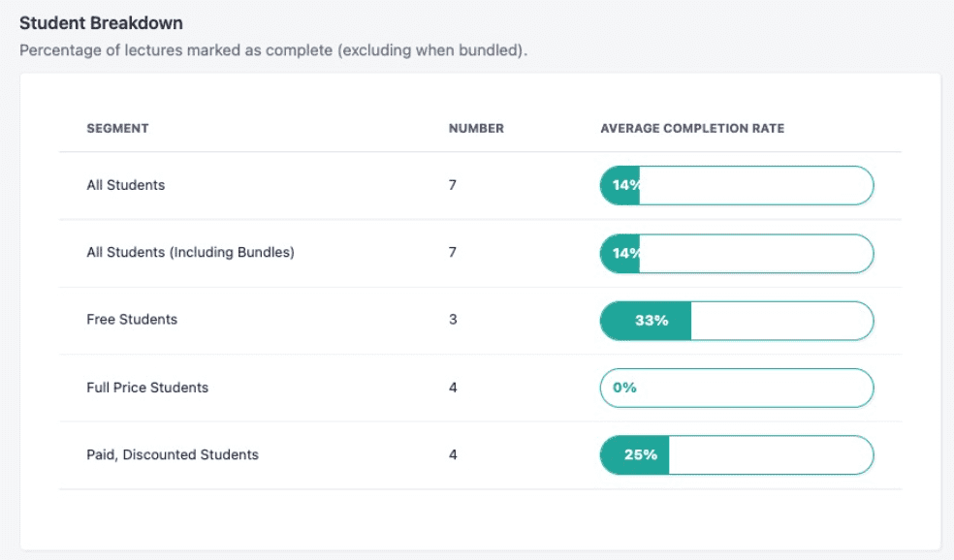The width and height of the screenshot is (954, 560).
Task: Click the number 3 in Free Students row
Action: point(453,319)
